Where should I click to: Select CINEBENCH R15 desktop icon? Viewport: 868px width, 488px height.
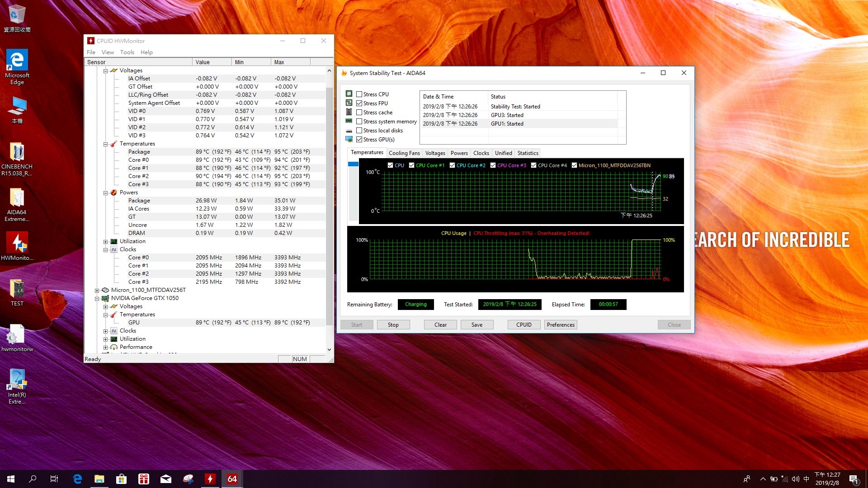[x=17, y=159]
